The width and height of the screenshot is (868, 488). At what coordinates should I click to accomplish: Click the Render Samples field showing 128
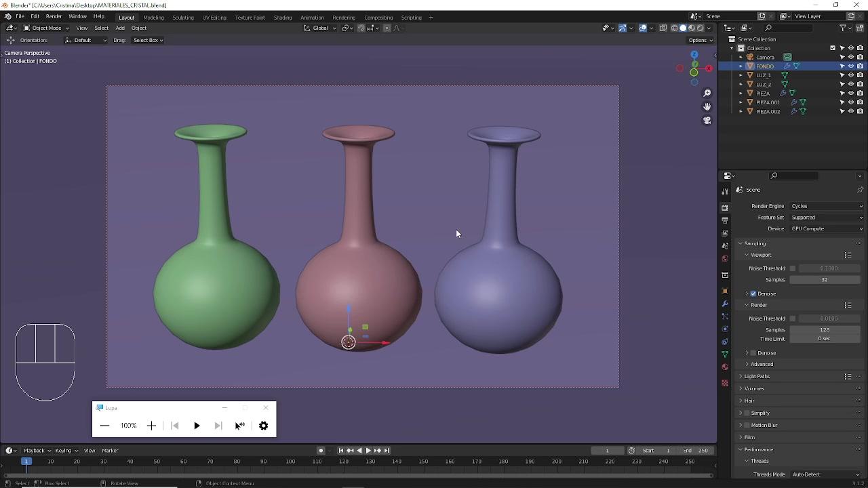point(824,329)
